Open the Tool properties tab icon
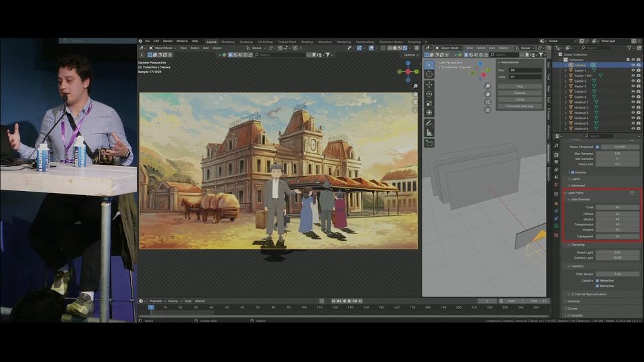This screenshot has height=362, width=644. point(557,145)
